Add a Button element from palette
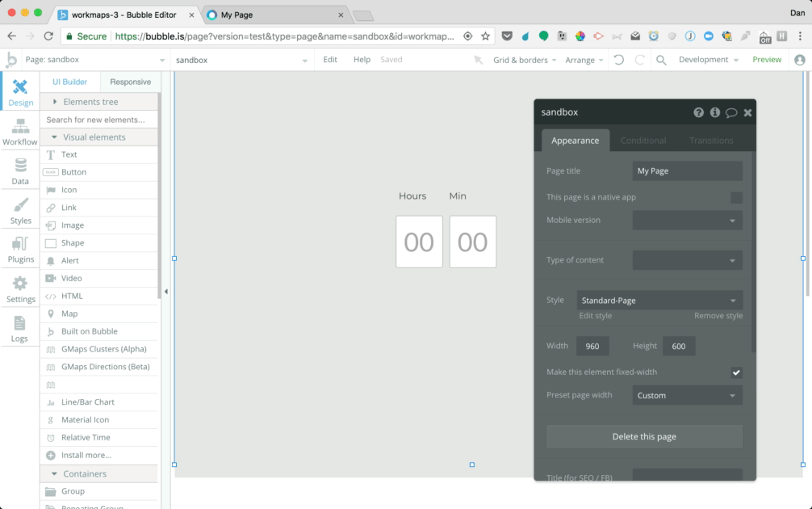The image size is (812, 509). [x=99, y=172]
